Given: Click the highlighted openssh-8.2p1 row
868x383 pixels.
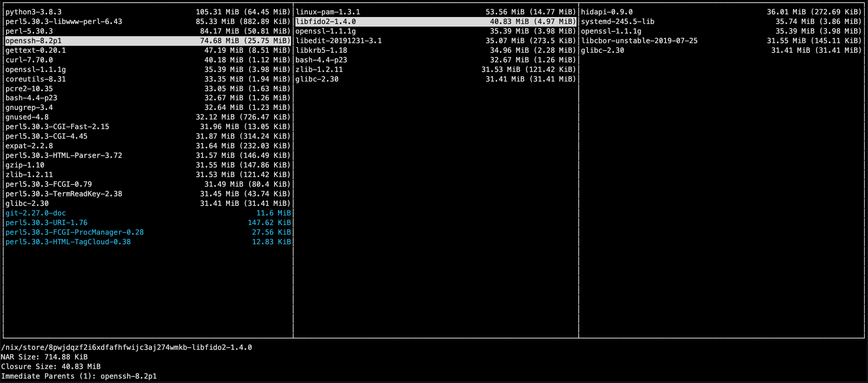Looking at the screenshot, I should point(148,41).
